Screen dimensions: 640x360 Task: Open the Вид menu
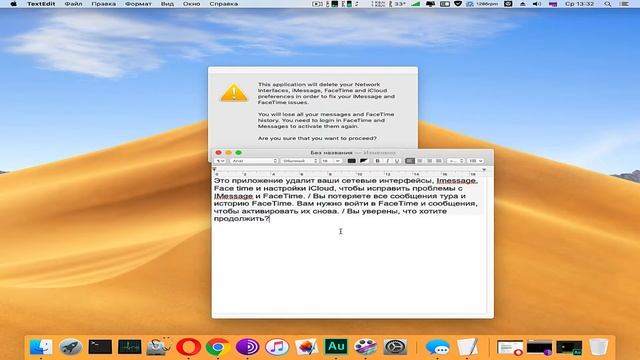point(167,4)
